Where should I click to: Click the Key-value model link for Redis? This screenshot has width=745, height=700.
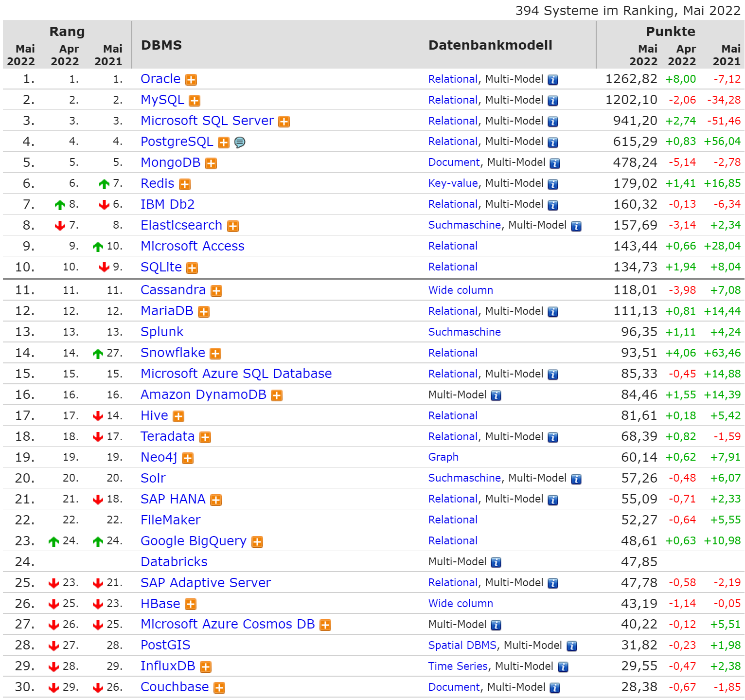pyautogui.click(x=453, y=183)
